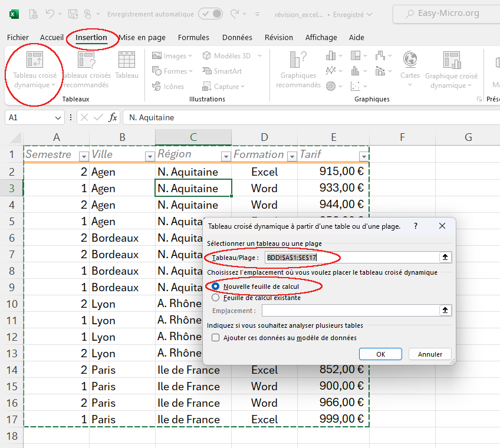Click the dialog help question mark
The width and height of the screenshot is (500, 448).
pos(415,226)
